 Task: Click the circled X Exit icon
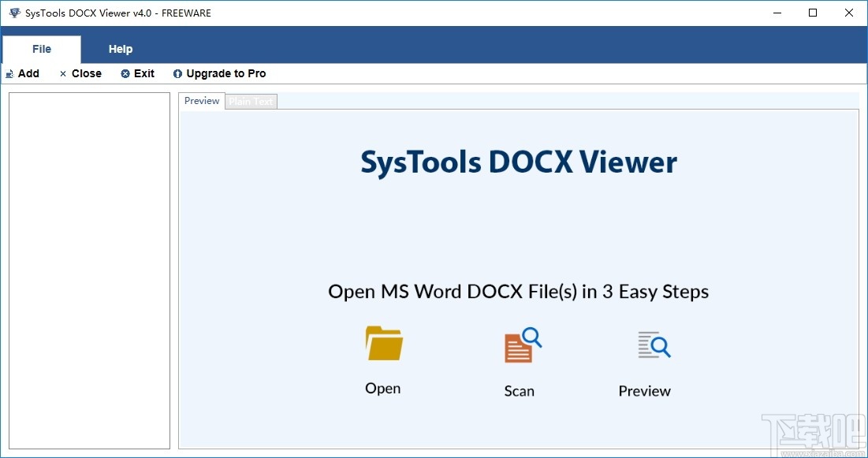pyautogui.click(x=125, y=73)
